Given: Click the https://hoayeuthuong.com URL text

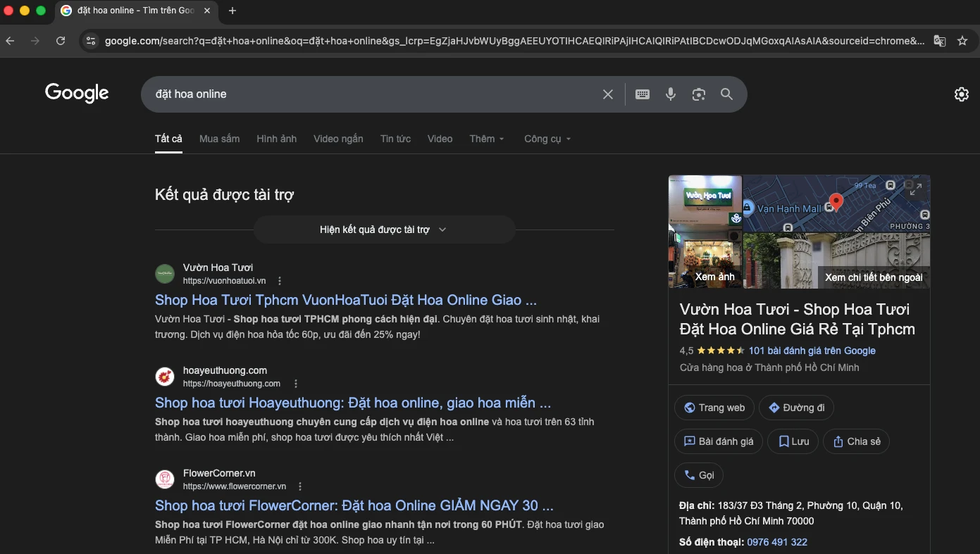Looking at the screenshot, I should pyautogui.click(x=232, y=384).
